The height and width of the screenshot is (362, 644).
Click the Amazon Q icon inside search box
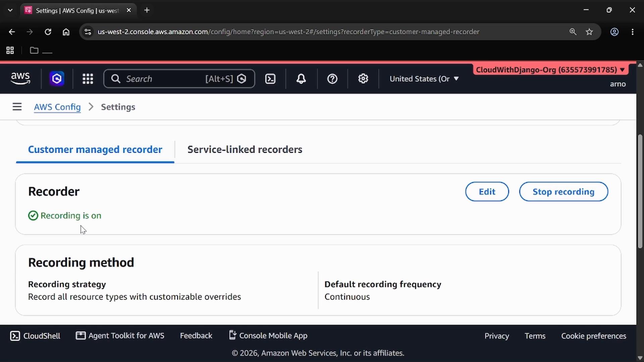[x=241, y=79]
